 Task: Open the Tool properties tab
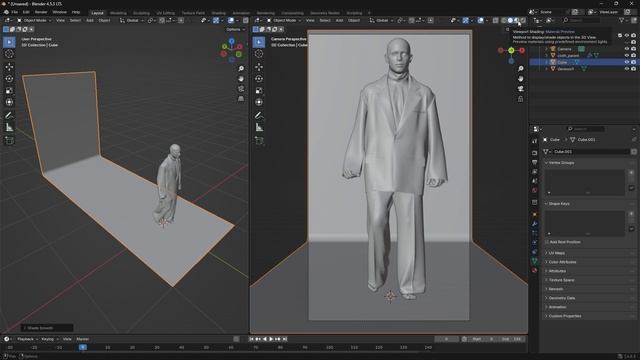pos(535,141)
